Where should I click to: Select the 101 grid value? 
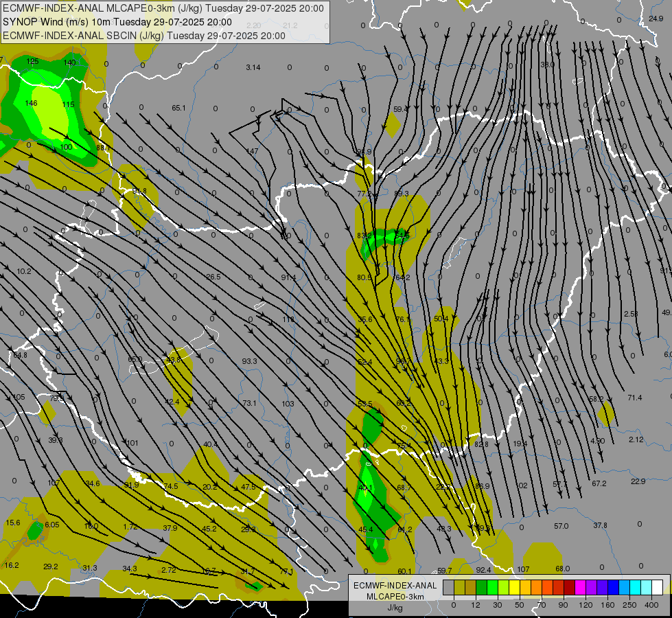[132, 443]
